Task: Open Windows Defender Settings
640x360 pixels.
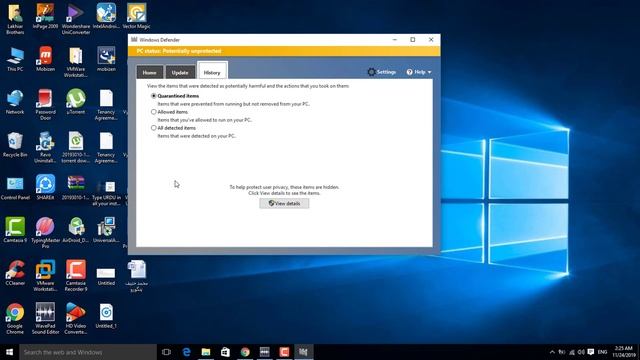Action: pos(382,72)
